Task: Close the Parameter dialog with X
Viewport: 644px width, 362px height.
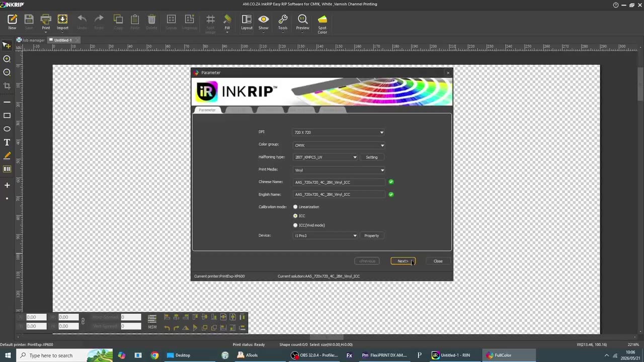Action: tap(448, 73)
